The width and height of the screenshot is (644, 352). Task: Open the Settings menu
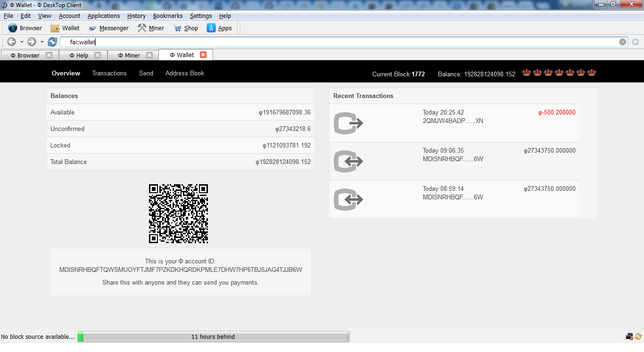201,16
